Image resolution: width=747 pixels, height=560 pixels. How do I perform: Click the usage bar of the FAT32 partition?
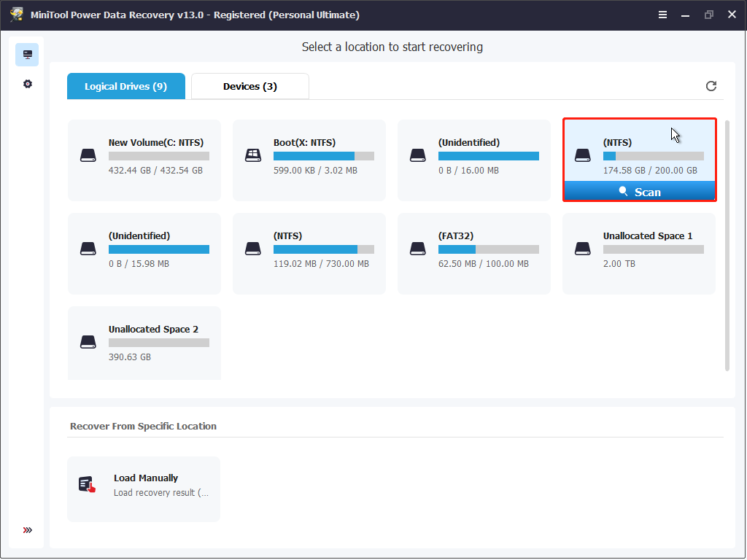tap(488, 249)
